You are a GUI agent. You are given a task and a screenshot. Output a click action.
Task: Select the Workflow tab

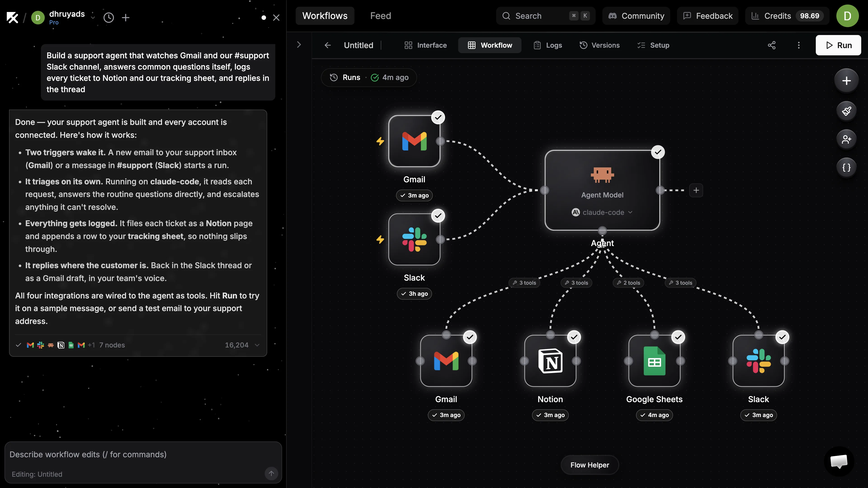(490, 45)
